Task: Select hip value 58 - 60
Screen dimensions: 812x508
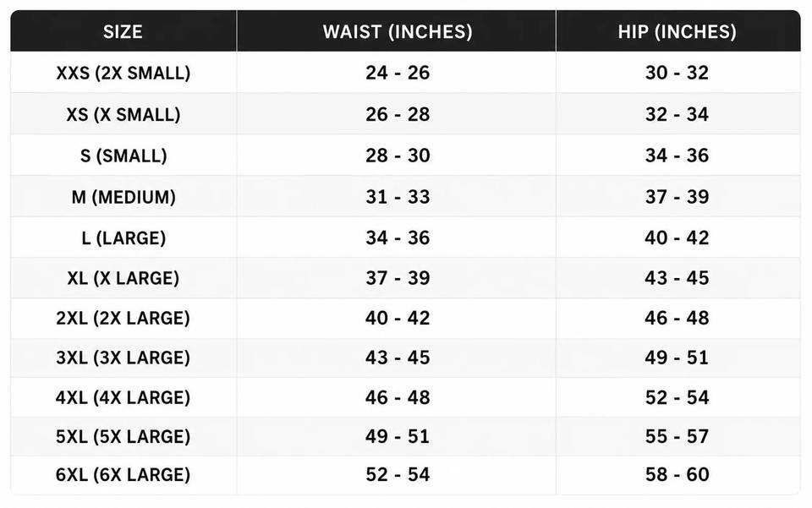Action: [677, 474]
